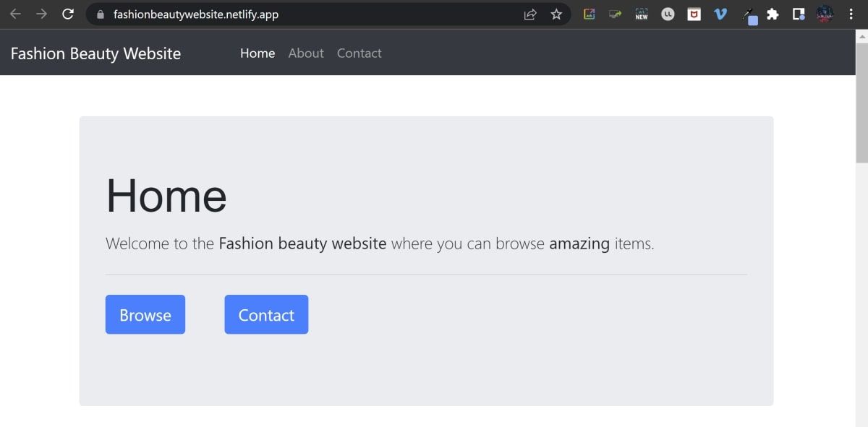This screenshot has width=868, height=427.
Task: Go to the About nav link
Action: [x=306, y=53]
